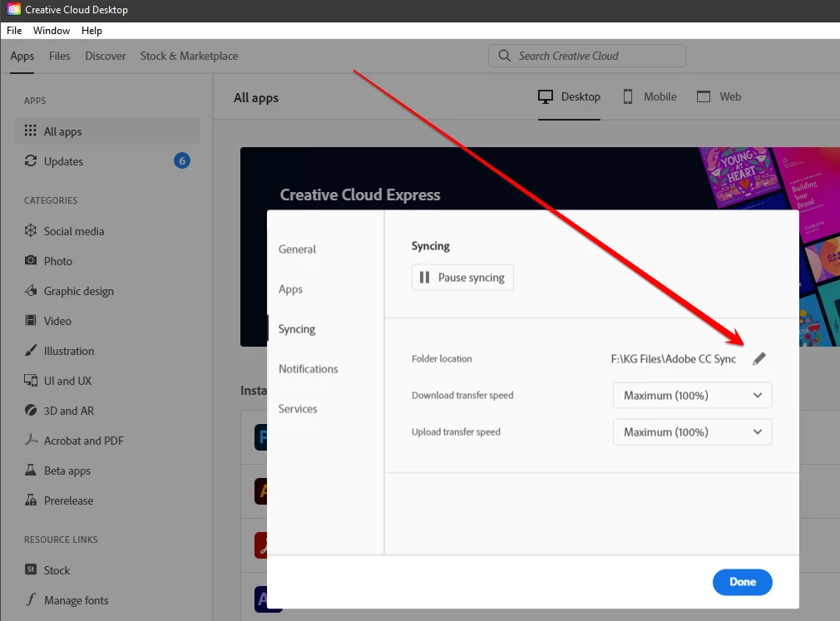Open the Upload transfer speed dropdown
Image resolution: width=840 pixels, height=621 pixels.
[x=692, y=432]
